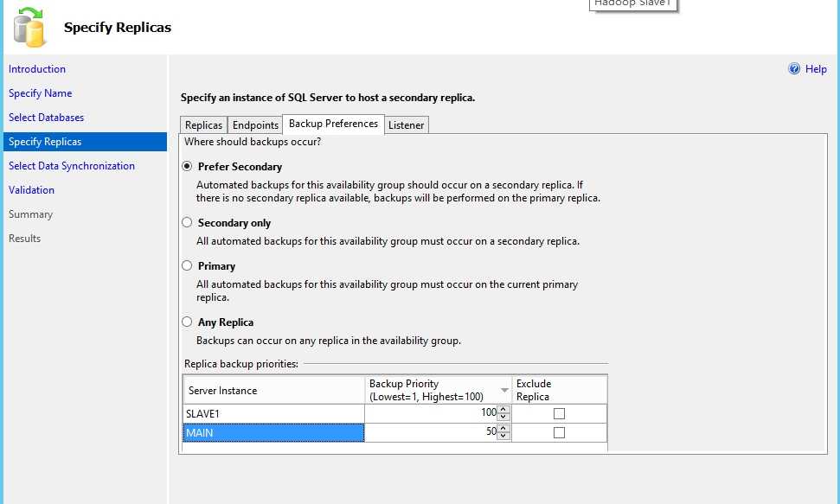Increase SLAVE1 backup priority with up arrow
This screenshot has height=504, width=840.
[x=504, y=410]
